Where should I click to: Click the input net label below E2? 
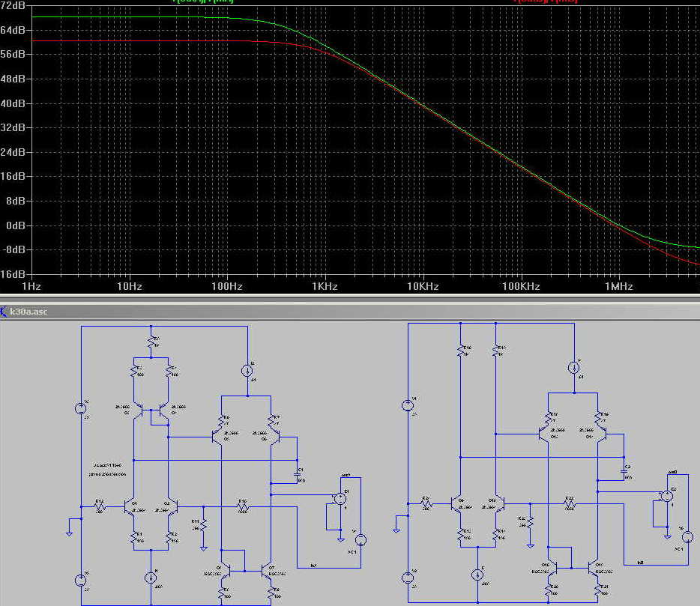pyautogui.click(x=640, y=563)
